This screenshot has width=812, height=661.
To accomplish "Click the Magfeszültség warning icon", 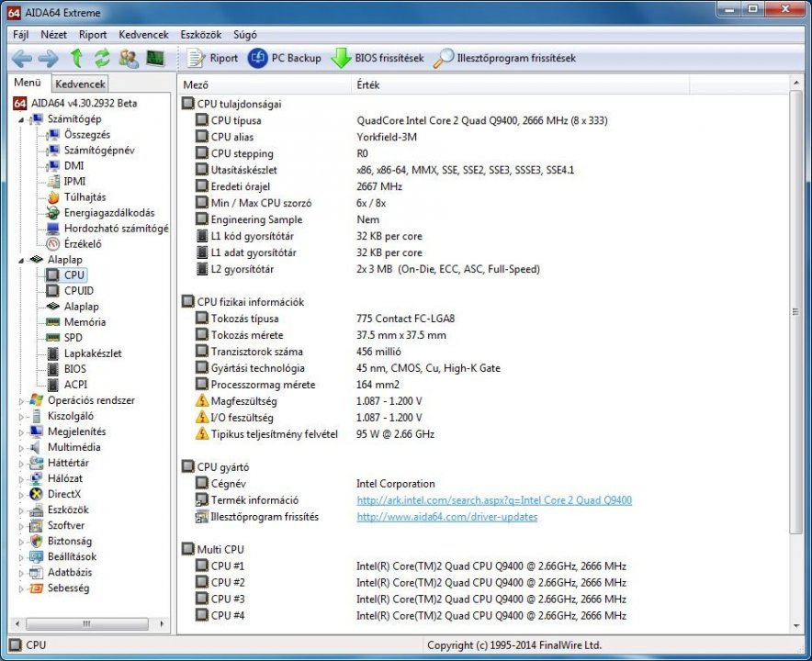I will coord(202,400).
